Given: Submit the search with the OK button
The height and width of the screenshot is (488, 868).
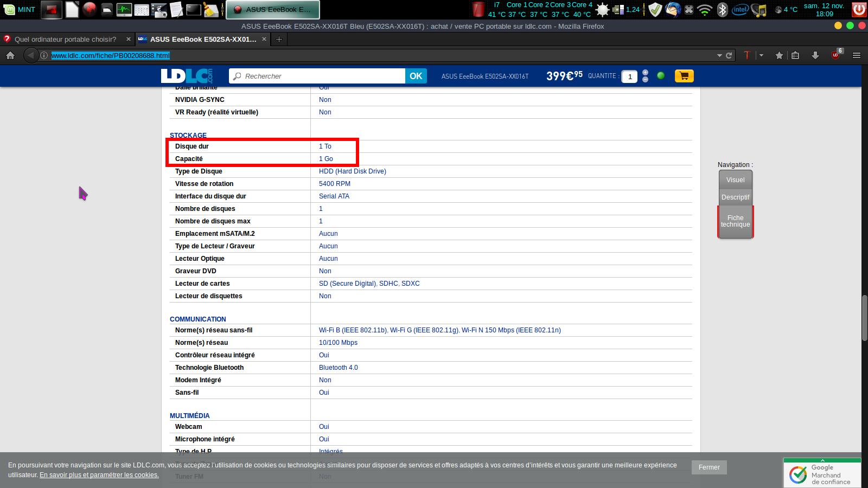Looking at the screenshot, I should coord(416,76).
